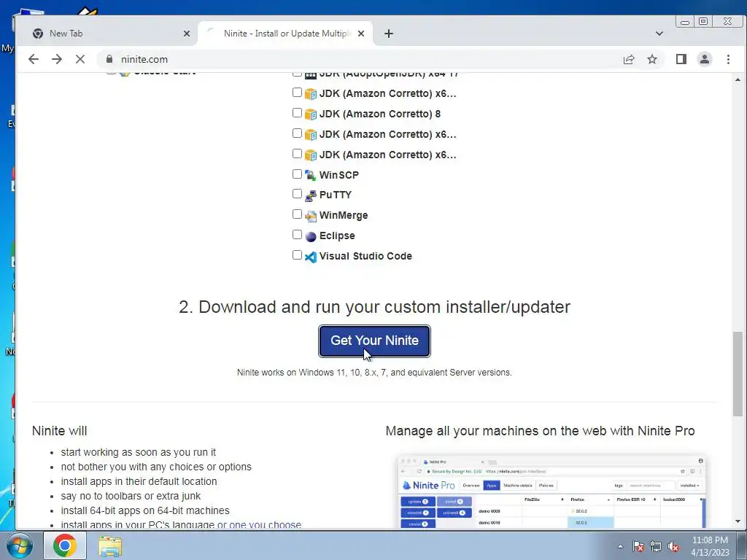The width and height of the screenshot is (747, 560).
Task: Expand the tab search dropdown
Action: pyautogui.click(x=659, y=34)
